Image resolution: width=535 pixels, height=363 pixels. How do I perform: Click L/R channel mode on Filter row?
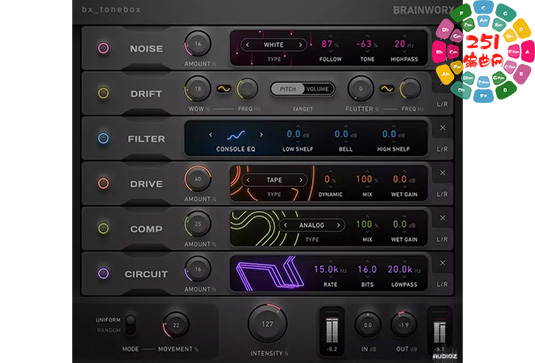[442, 149]
